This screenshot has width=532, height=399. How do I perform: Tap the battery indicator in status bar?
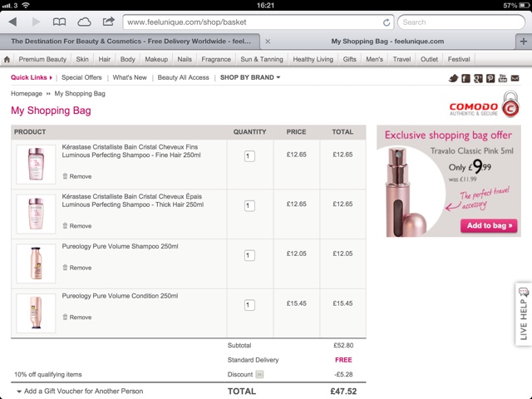(524, 5)
